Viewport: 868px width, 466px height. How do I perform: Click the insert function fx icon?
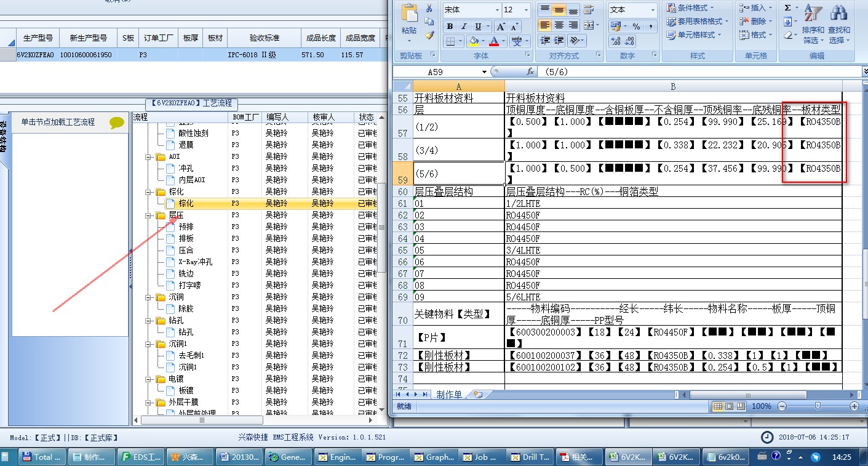coord(530,71)
